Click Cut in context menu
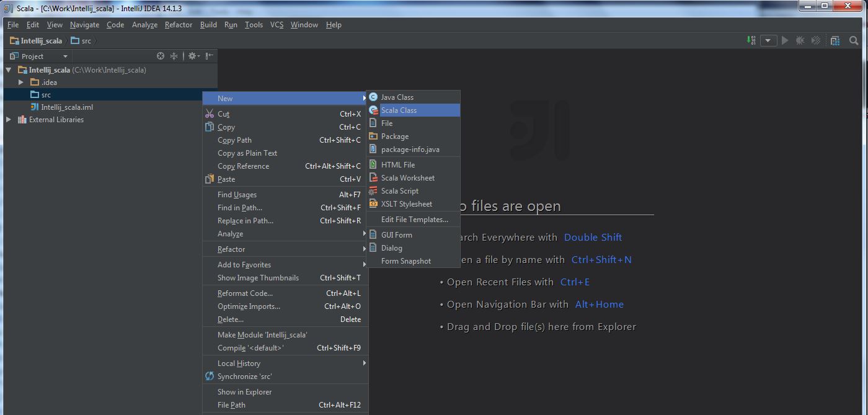The image size is (868, 415). [285, 114]
